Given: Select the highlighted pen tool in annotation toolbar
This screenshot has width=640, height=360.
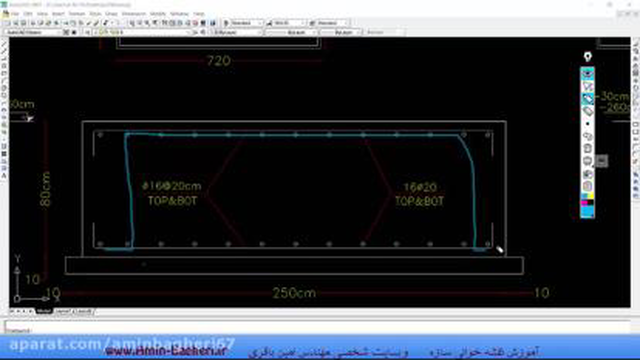Looking at the screenshot, I should (587, 99).
